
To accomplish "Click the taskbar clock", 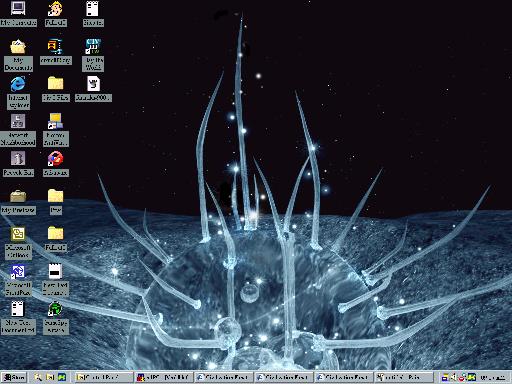I will [492, 377].
